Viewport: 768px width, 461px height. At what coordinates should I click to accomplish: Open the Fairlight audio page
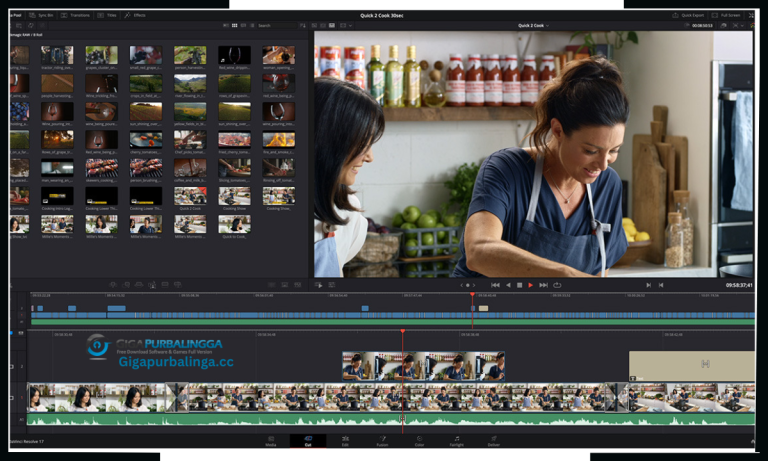coord(457,441)
